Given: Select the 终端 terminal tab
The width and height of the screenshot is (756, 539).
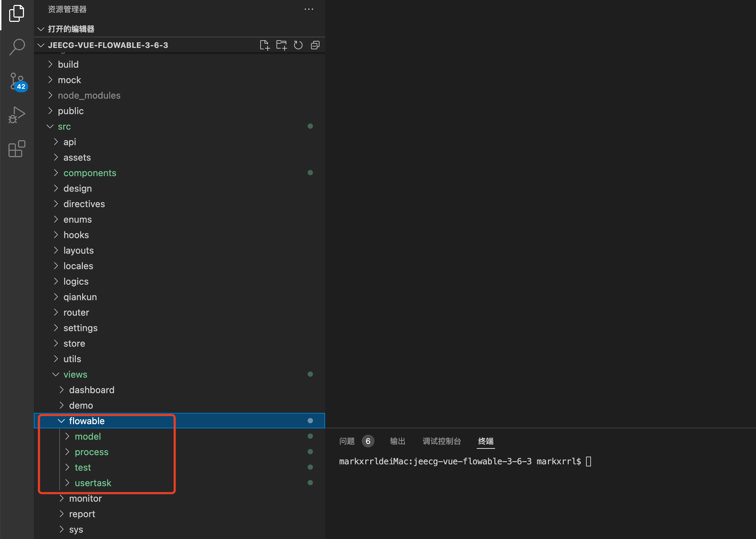Looking at the screenshot, I should [x=486, y=441].
